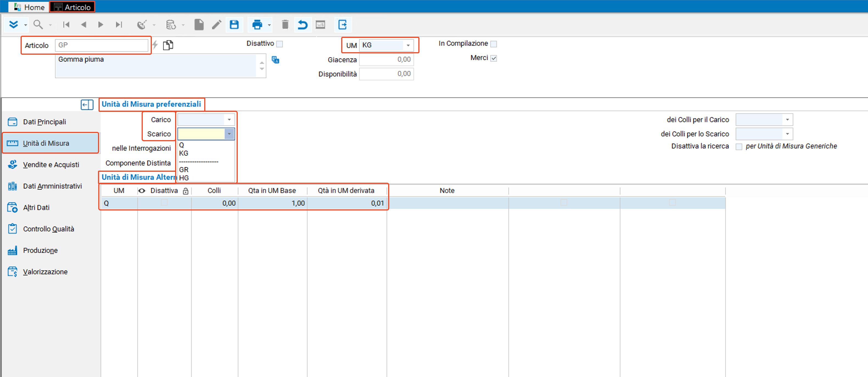Toggle the Disattivo checkbox
This screenshot has height=377, width=868.
(280, 44)
